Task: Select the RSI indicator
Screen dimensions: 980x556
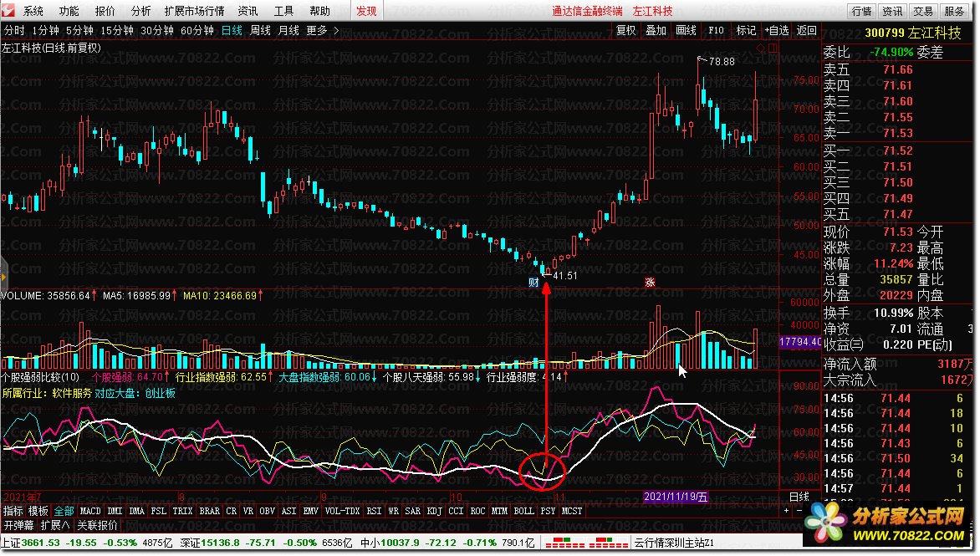Action: [x=374, y=511]
